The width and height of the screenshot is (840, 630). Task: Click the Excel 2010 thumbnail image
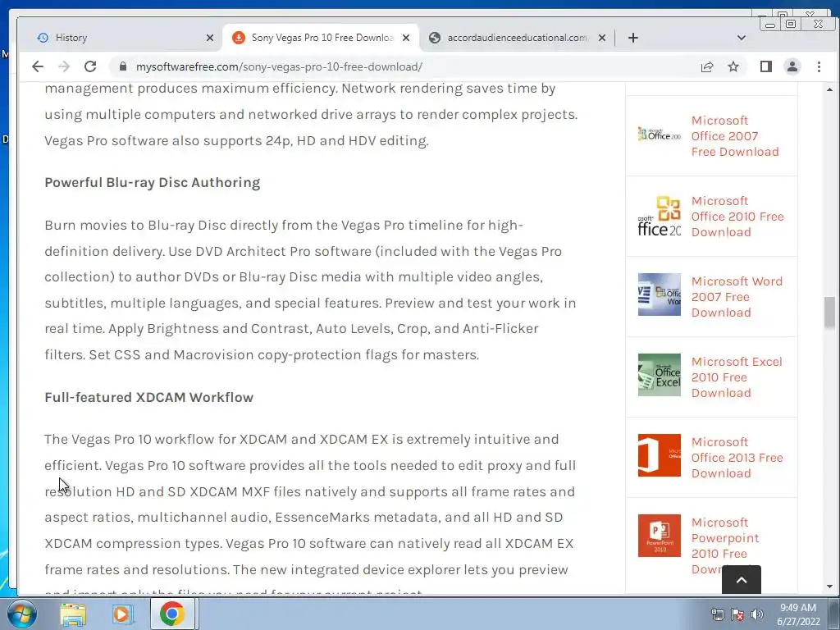(x=660, y=375)
